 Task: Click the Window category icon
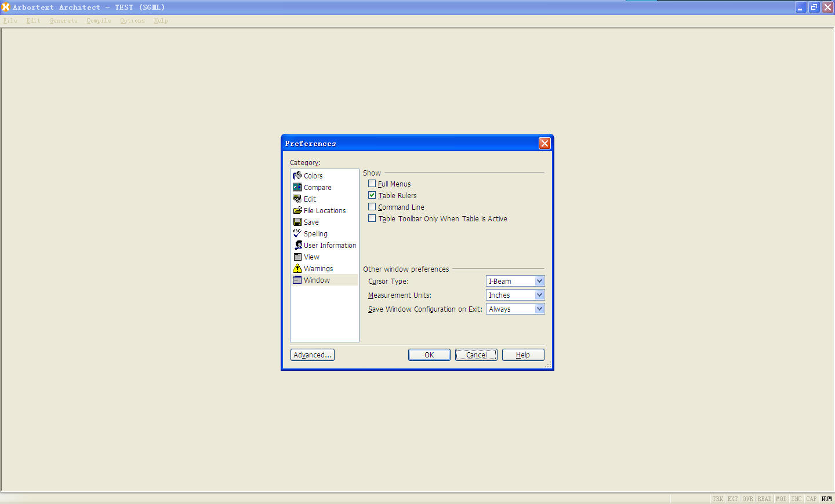(297, 280)
